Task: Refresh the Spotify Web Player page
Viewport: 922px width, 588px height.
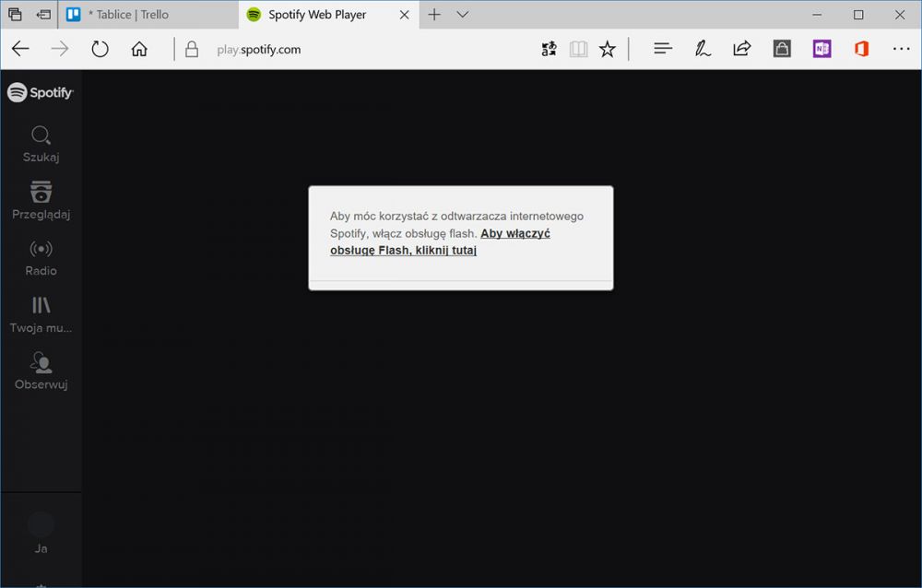Action: (100, 49)
